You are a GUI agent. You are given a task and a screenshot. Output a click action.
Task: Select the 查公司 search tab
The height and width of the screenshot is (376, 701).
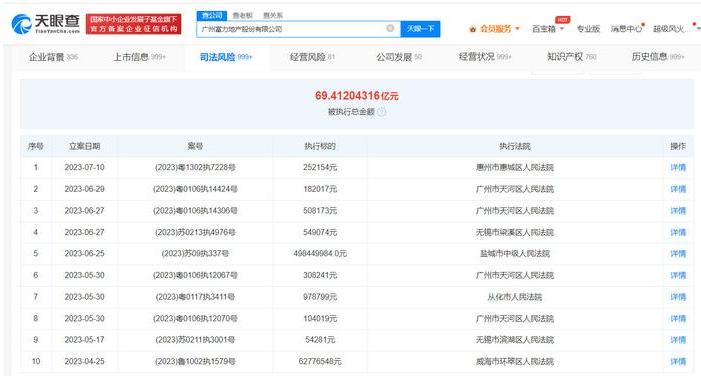(x=212, y=15)
